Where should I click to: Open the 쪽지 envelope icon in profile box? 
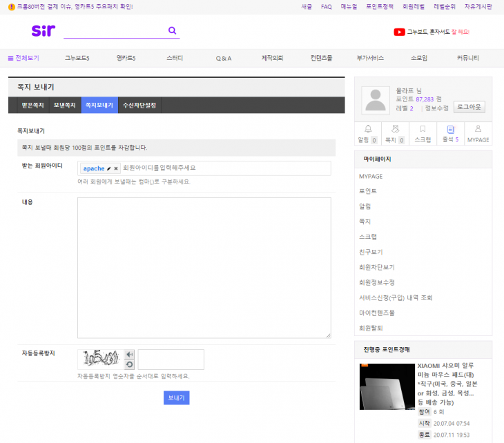pos(395,129)
